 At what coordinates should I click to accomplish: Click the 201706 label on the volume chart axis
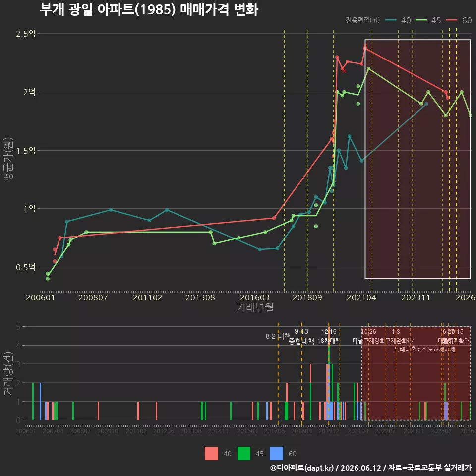point(274,431)
